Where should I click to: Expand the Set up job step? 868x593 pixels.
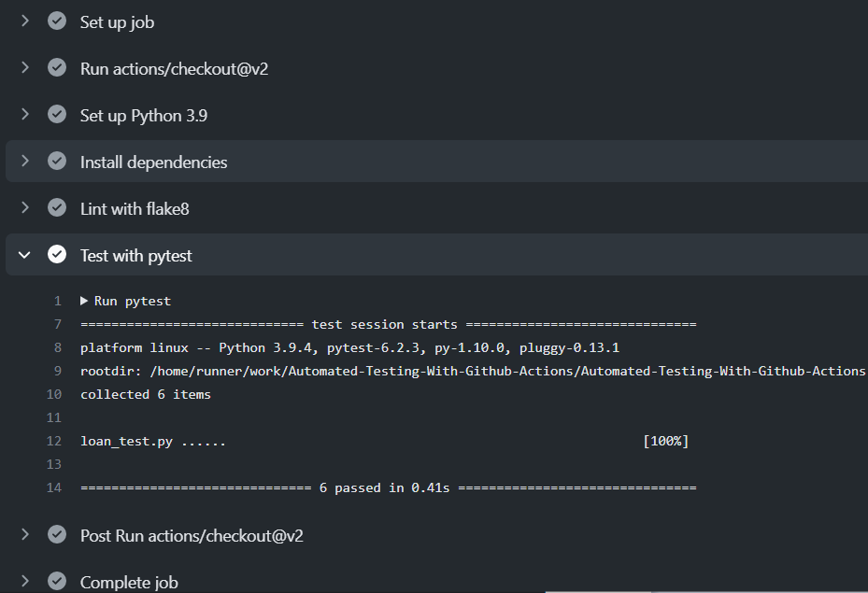click(25, 21)
